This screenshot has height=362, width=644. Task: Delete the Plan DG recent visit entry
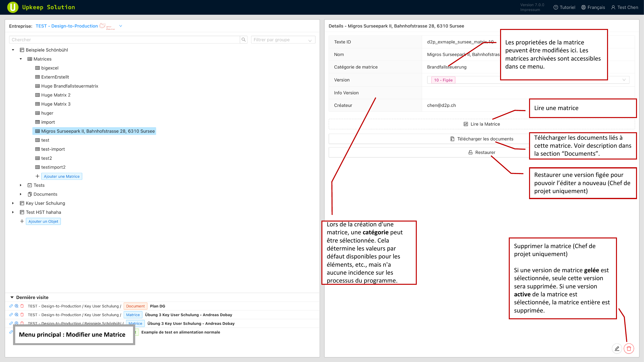pyautogui.click(x=22, y=306)
